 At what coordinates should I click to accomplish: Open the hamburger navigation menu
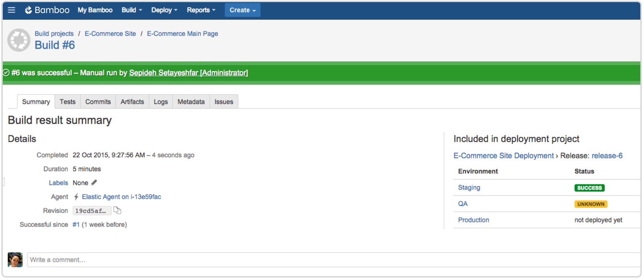(x=11, y=10)
